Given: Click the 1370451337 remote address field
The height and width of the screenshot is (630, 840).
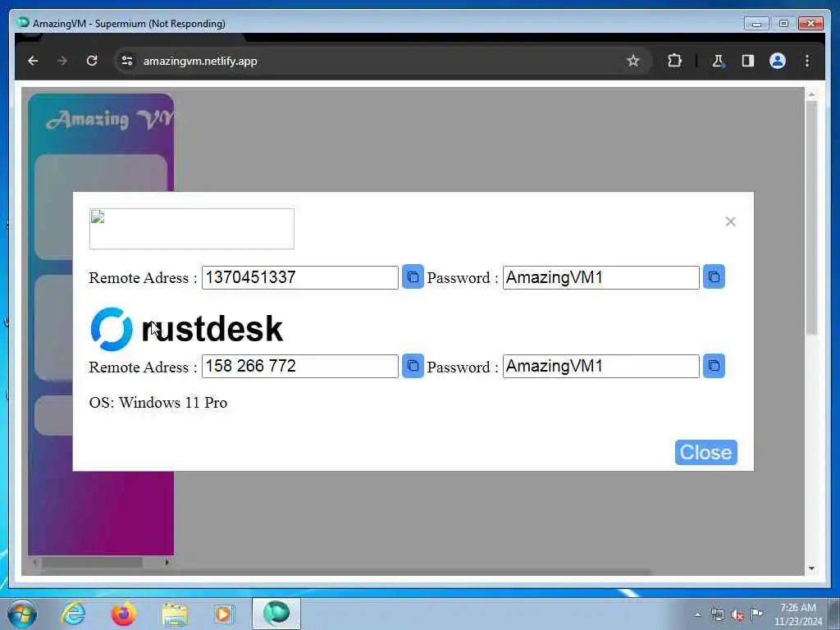Looking at the screenshot, I should (300, 277).
